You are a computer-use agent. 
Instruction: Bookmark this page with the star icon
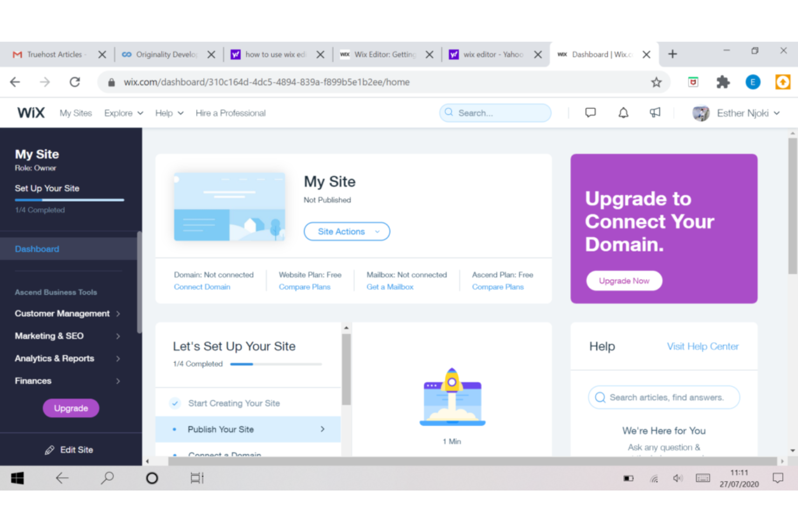[x=656, y=82]
